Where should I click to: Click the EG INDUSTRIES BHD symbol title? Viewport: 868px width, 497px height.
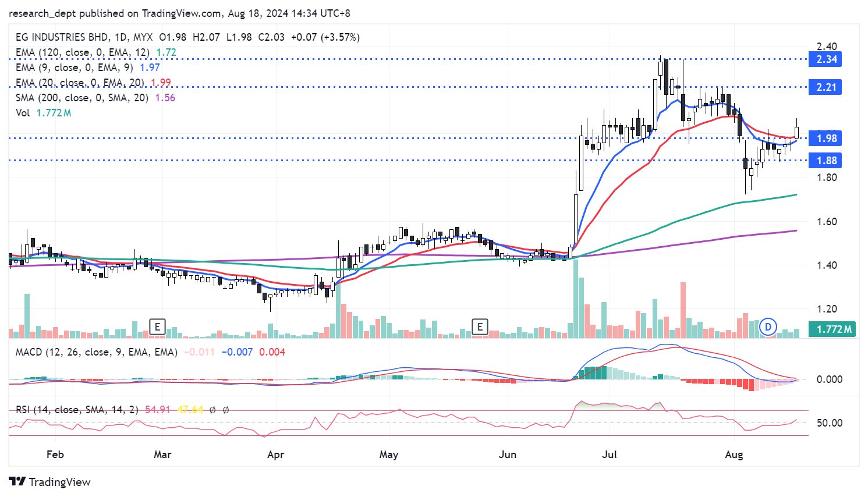[62, 37]
